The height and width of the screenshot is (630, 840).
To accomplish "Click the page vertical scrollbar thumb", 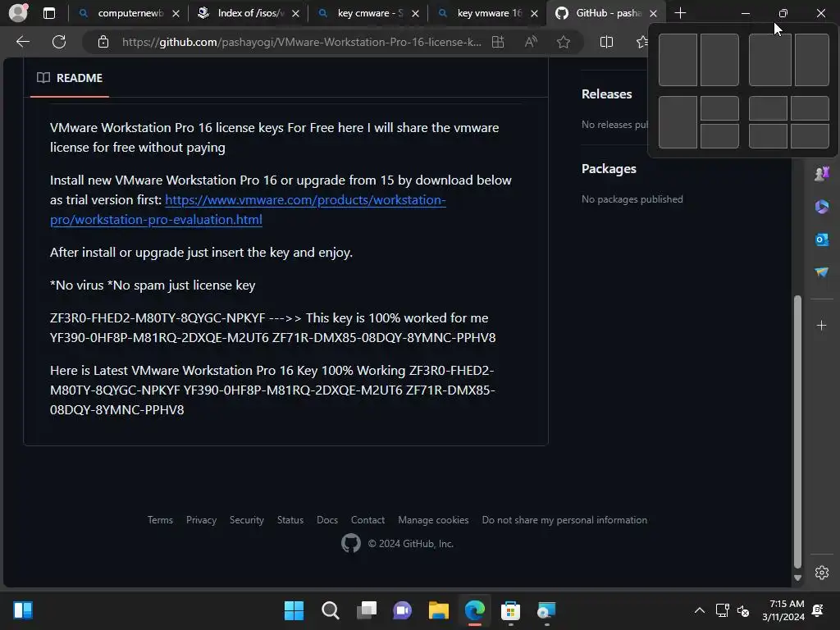I will [x=797, y=431].
